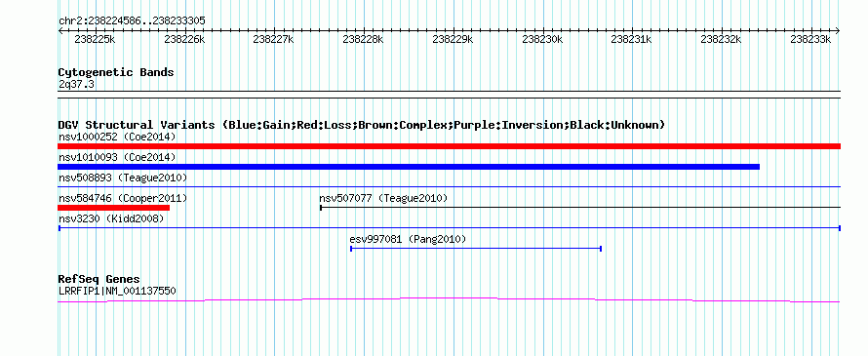Click the esv997081 (Pang2010) label
The image size is (868, 356).
408,239
